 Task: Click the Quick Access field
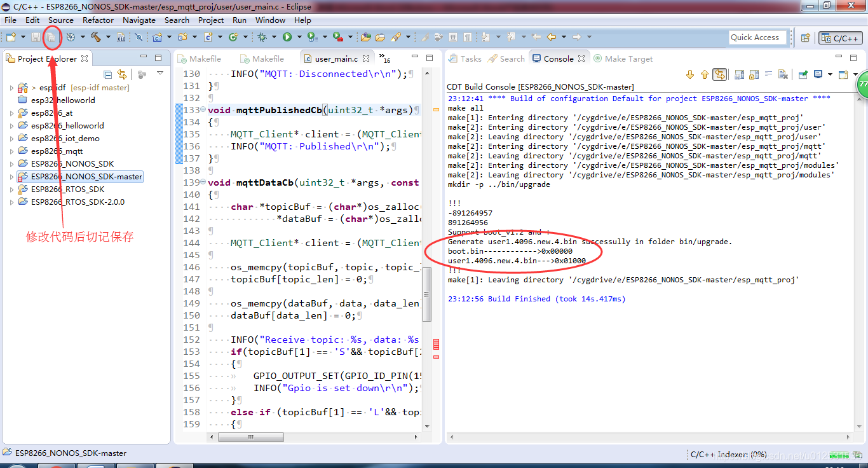click(x=758, y=38)
